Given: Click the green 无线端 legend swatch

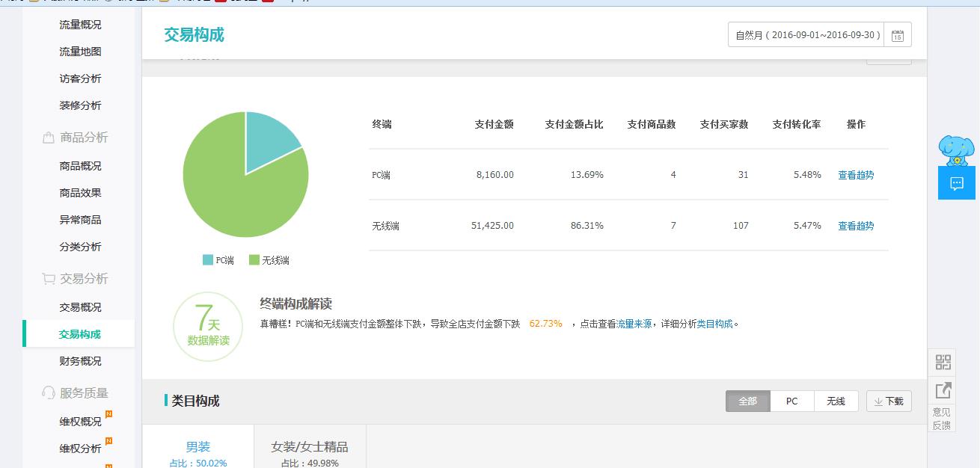Looking at the screenshot, I should point(254,260).
